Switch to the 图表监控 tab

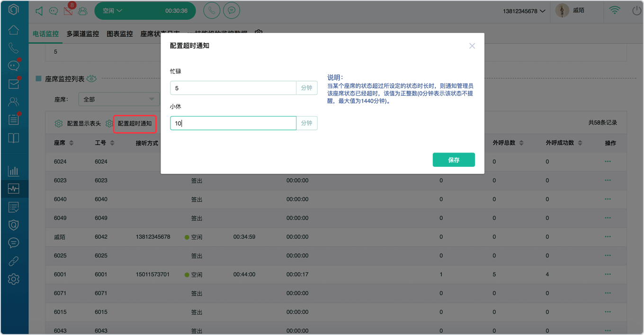click(x=120, y=34)
